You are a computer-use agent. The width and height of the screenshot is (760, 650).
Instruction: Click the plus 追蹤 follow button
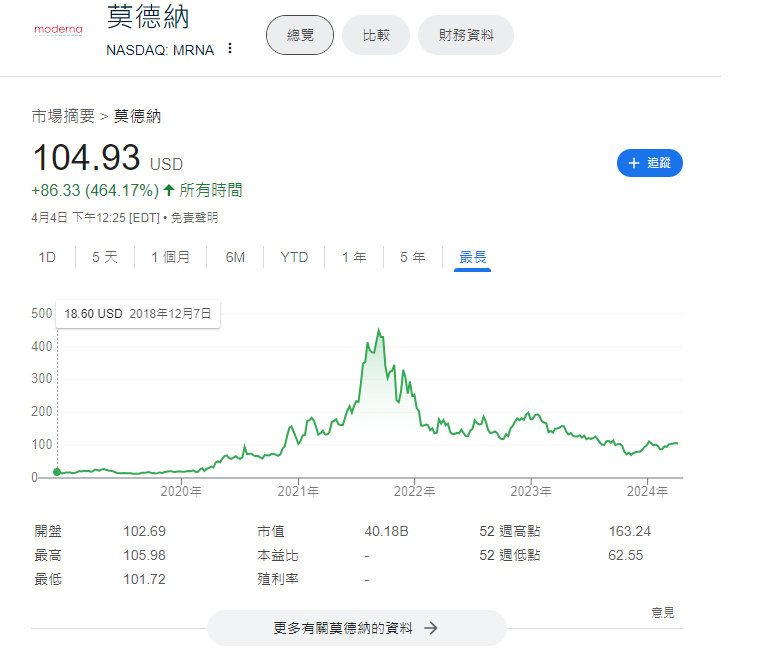649,163
